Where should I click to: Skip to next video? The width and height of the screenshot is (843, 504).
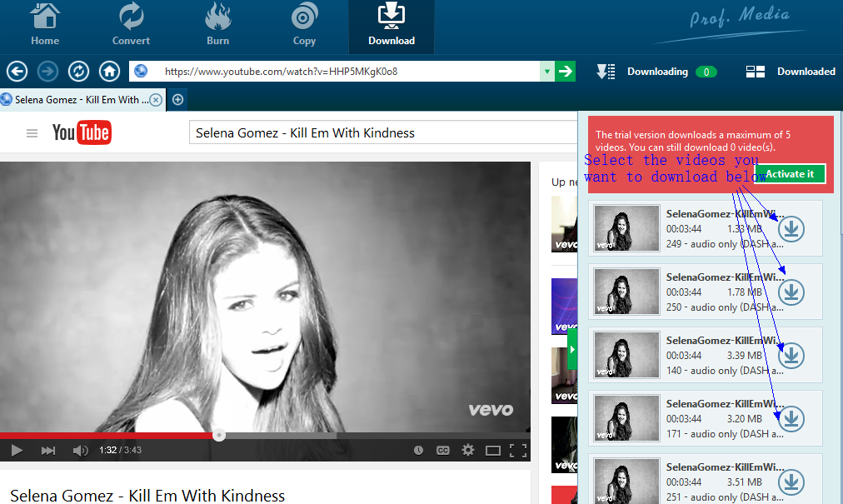[47, 450]
